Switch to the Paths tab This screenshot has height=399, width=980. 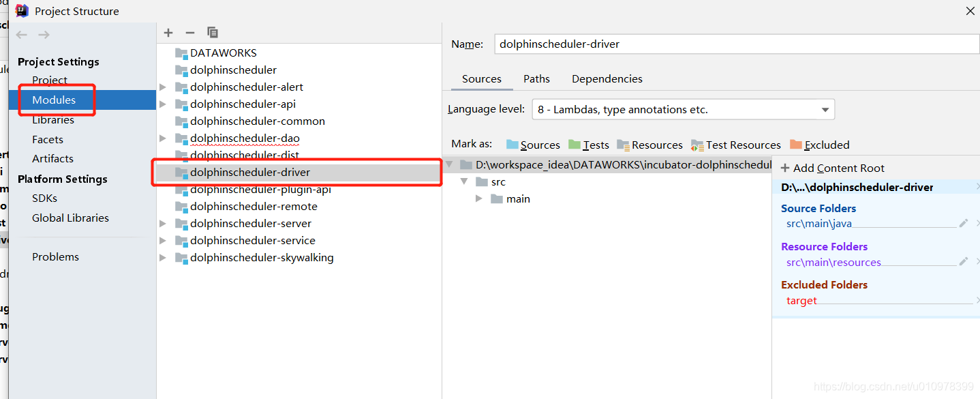coord(536,79)
